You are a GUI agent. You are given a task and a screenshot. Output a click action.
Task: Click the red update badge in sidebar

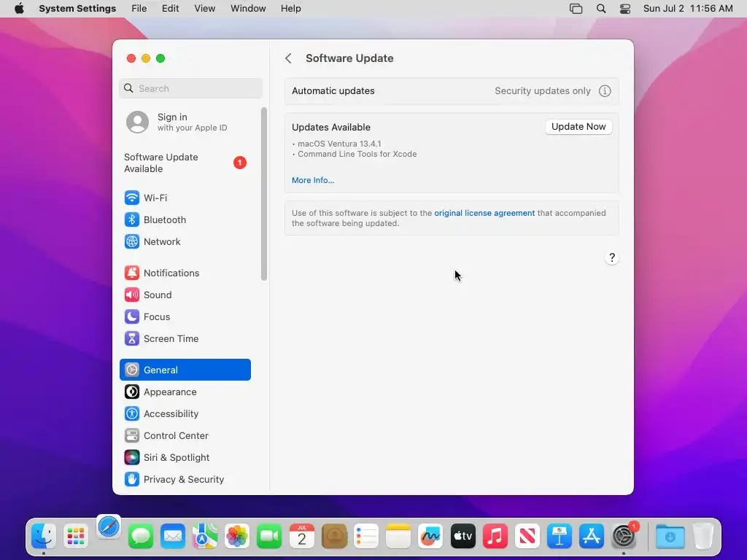(x=239, y=163)
